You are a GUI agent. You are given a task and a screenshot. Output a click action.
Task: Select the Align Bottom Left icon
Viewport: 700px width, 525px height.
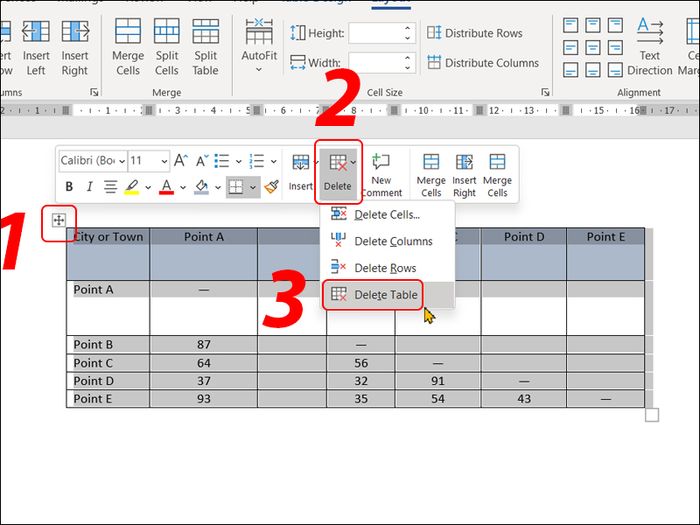(x=571, y=70)
